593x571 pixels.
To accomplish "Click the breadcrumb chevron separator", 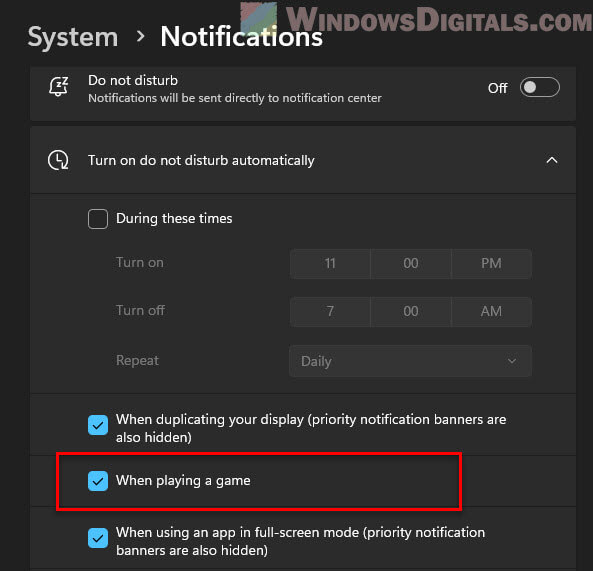I will 140,37.
